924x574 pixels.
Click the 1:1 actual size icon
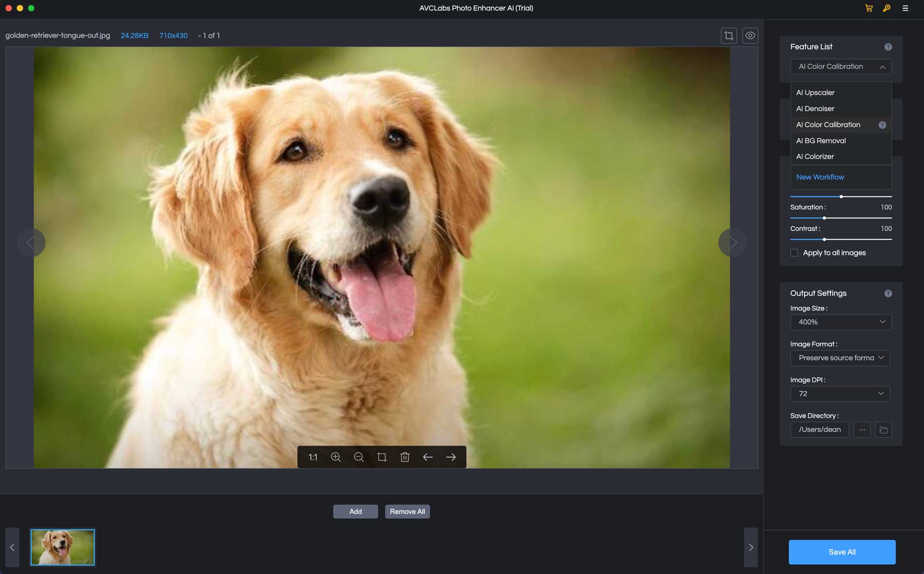click(x=313, y=457)
